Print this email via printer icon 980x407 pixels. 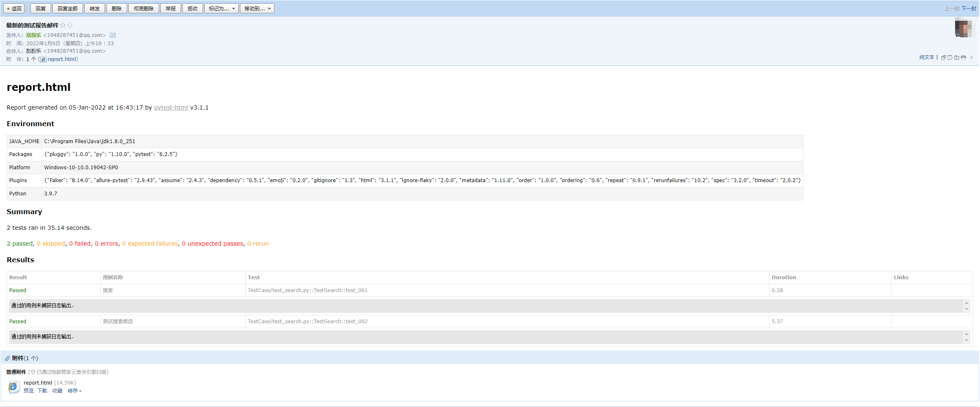pos(963,57)
